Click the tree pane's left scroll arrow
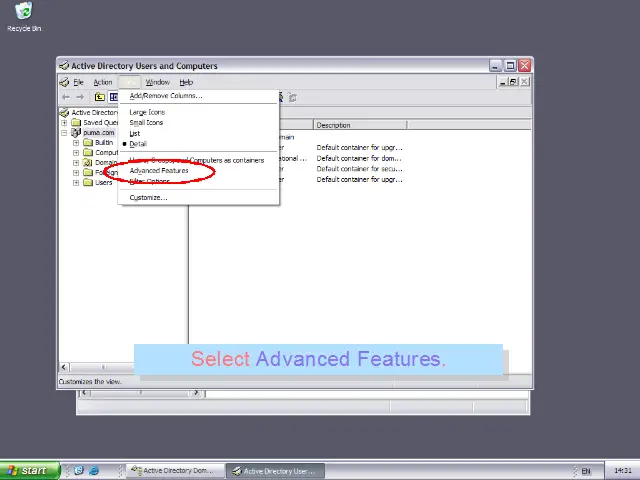Viewport: 640px width, 480px height. tap(64, 367)
